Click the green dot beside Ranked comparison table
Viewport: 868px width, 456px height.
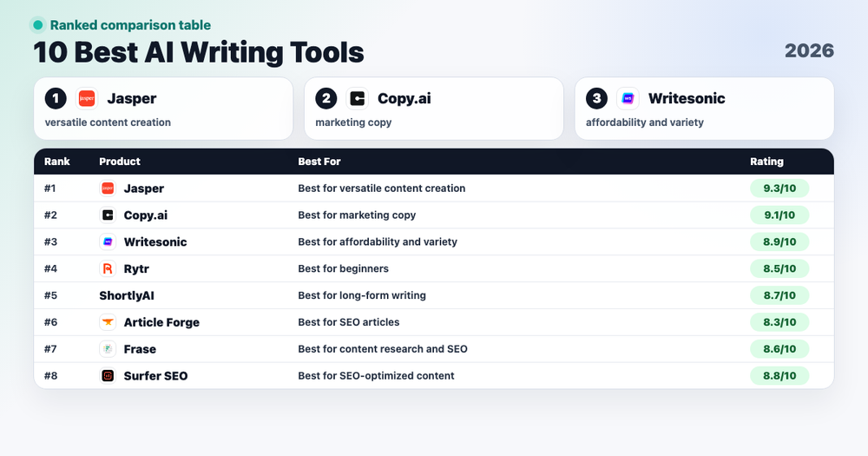[x=37, y=25]
